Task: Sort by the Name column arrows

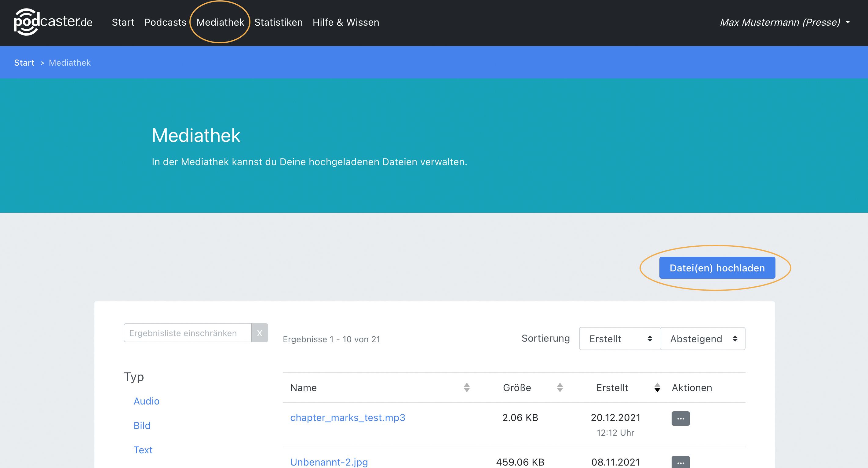Action: click(x=467, y=387)
